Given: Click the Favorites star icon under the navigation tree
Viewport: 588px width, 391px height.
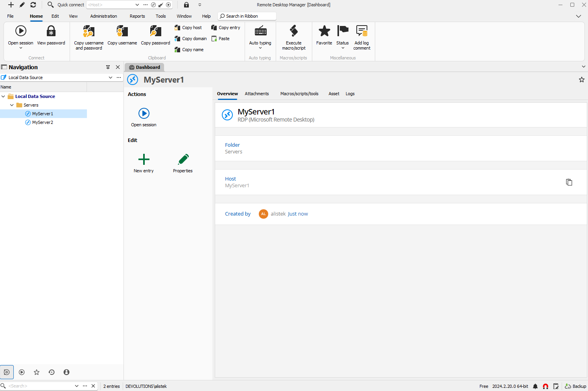Looking at the screenshot, I should (x=37, y=372).
